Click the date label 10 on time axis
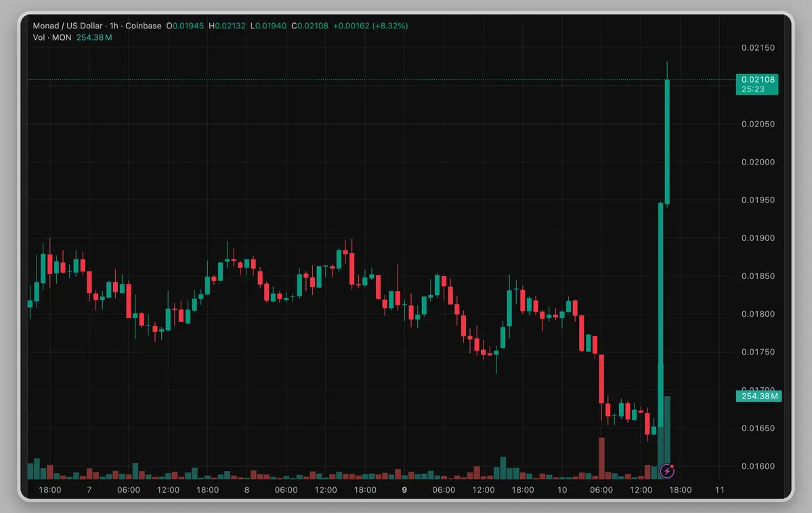812x513 pixels. (x=562, y=490)
